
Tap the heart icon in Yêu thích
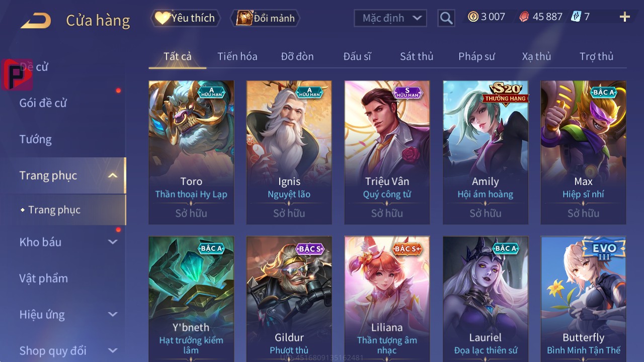162,18
